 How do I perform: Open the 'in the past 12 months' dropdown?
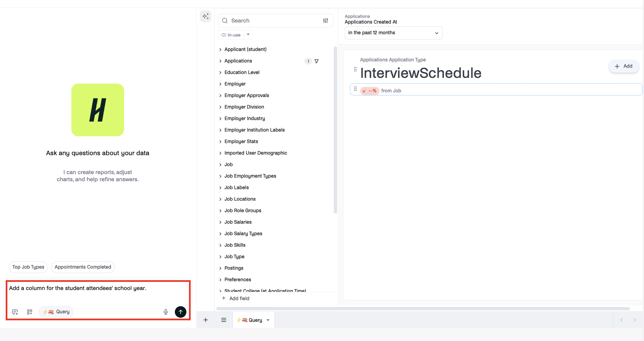(394, 33)
